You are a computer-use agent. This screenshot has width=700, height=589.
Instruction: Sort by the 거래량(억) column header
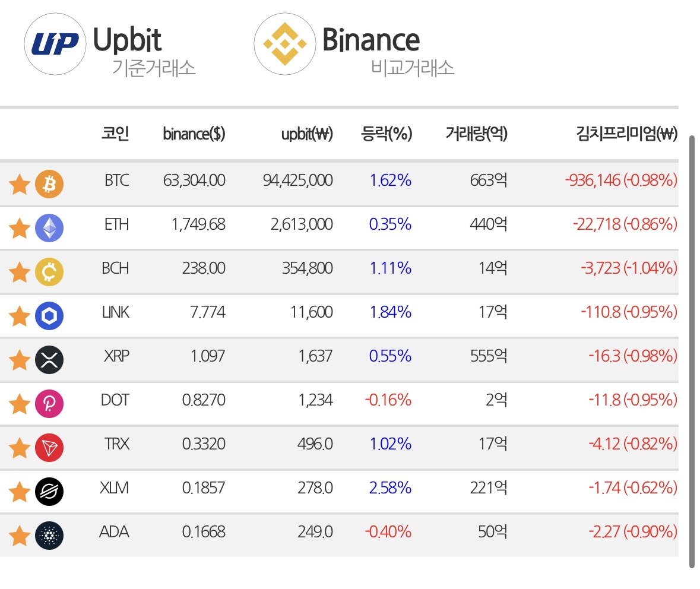[476, 134]
